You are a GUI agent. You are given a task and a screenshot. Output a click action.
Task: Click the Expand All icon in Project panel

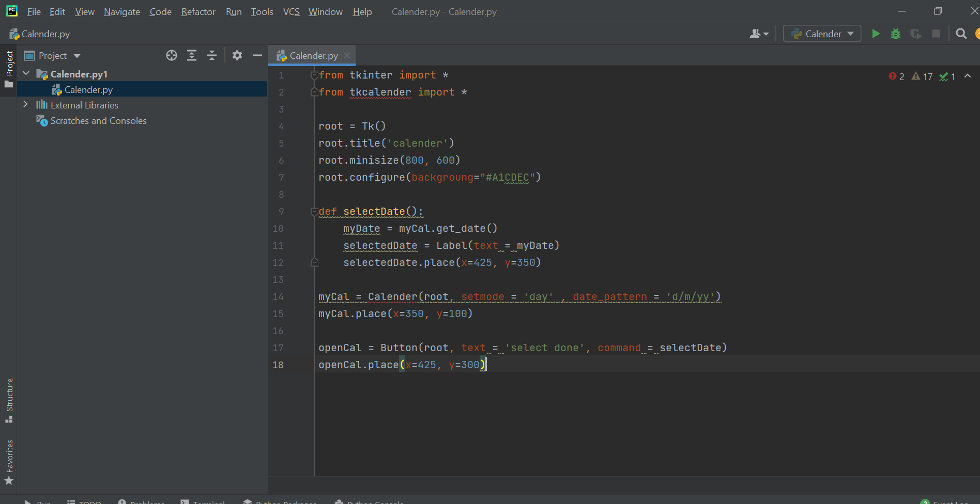tap(192, 56)
